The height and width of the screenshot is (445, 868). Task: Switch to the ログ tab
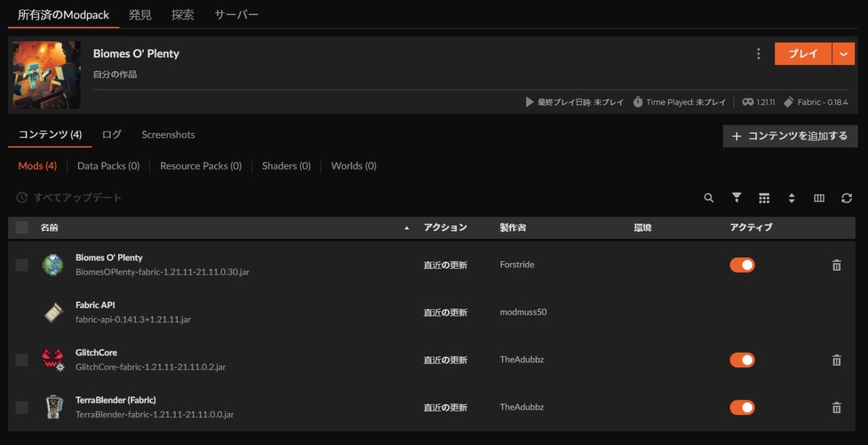click(x=112, y=134)
